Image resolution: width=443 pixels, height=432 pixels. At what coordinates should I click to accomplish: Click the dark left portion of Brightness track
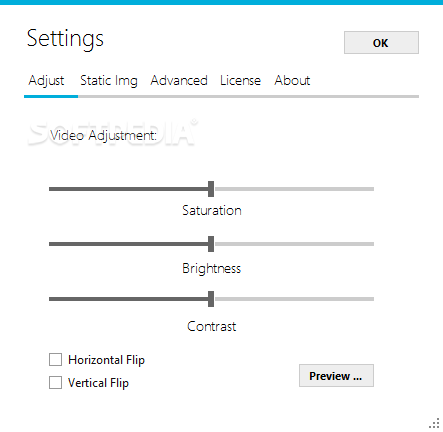[x=129, y=244]
